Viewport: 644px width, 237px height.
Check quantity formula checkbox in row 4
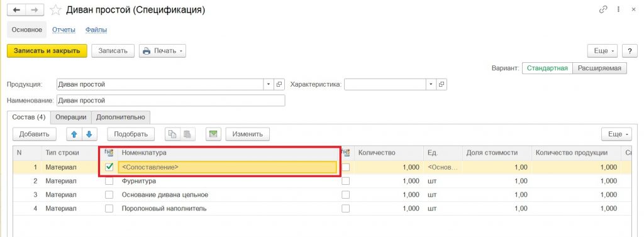(x=346, y=209)
